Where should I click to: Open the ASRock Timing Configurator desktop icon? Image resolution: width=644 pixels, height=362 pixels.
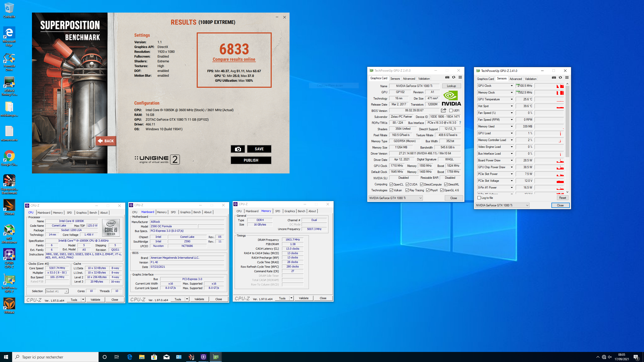coord(9,86)
